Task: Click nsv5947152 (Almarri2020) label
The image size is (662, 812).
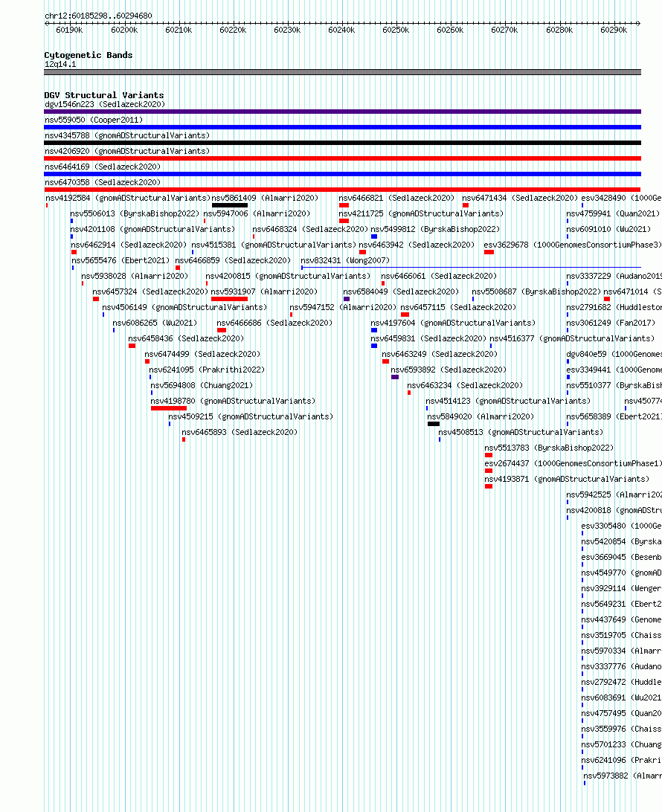Action: pos(343,307)
